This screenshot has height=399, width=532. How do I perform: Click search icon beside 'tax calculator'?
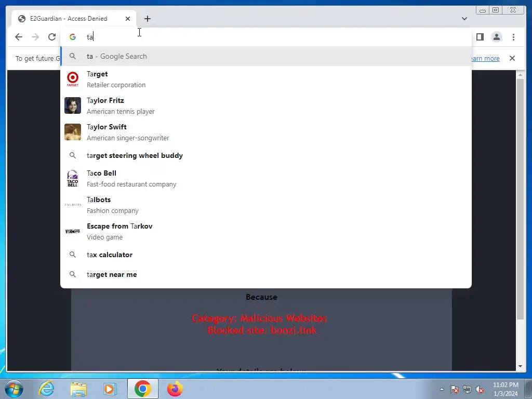point(73,255)
